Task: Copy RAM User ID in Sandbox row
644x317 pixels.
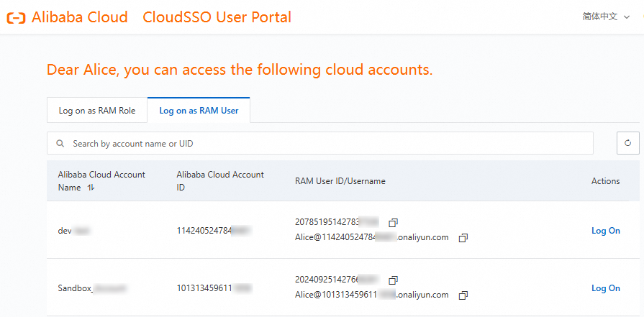Action: pyautogui.click(x=393, y=280)
